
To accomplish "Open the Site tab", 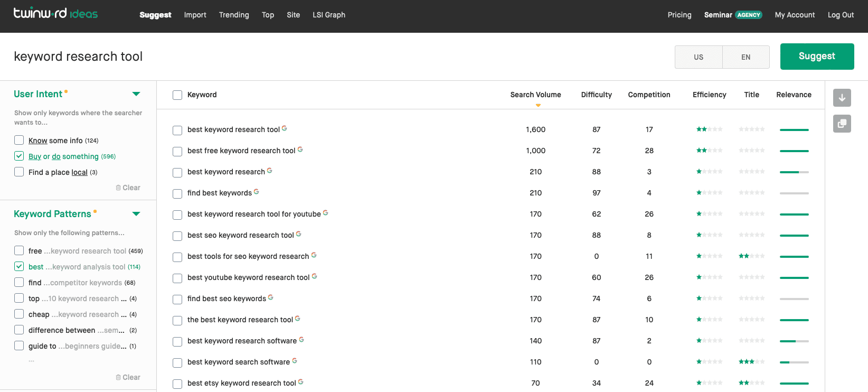I will (294, 15).
